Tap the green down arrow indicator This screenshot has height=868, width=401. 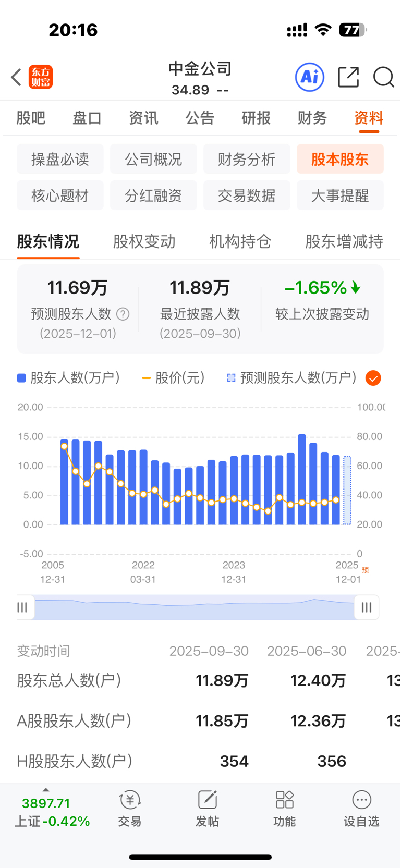356,287
